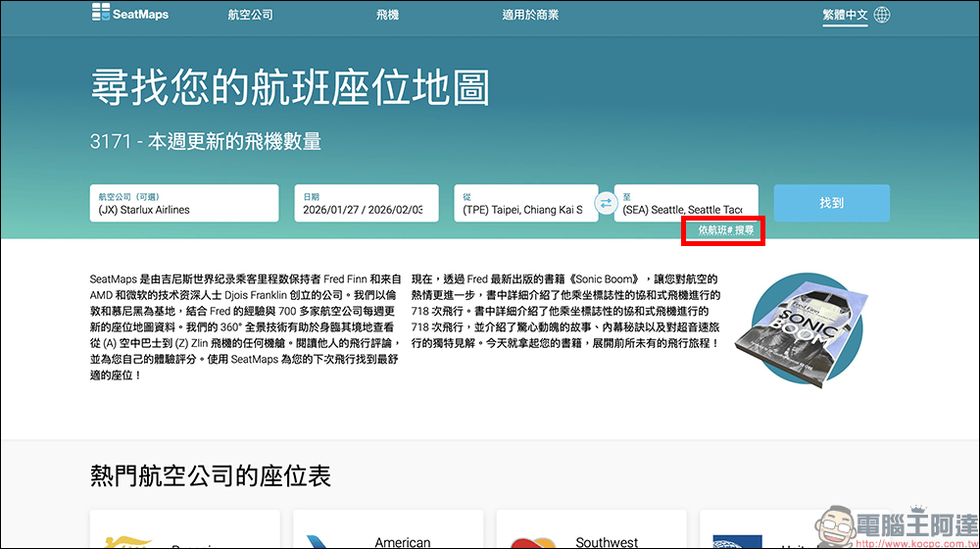Open the date range field
The image size is (980, 549).
point(367,203)
